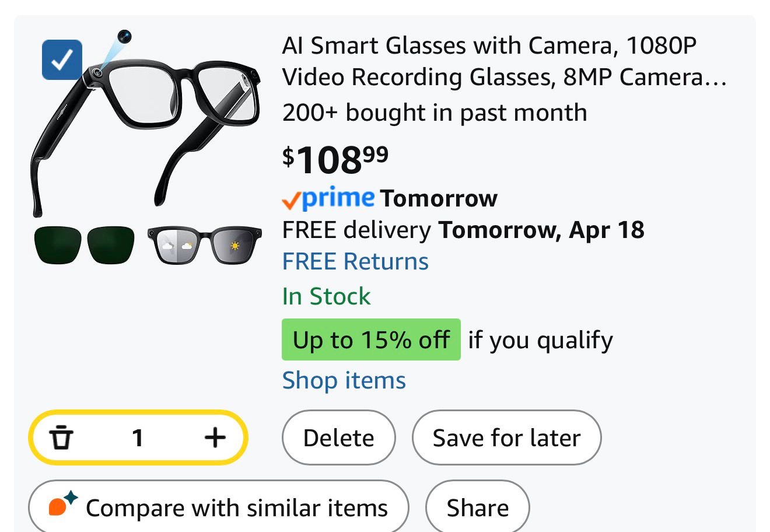The width and height of the screenshot is (770, 532).
Task: Click the In Stock status text
Action: [326, 296]
